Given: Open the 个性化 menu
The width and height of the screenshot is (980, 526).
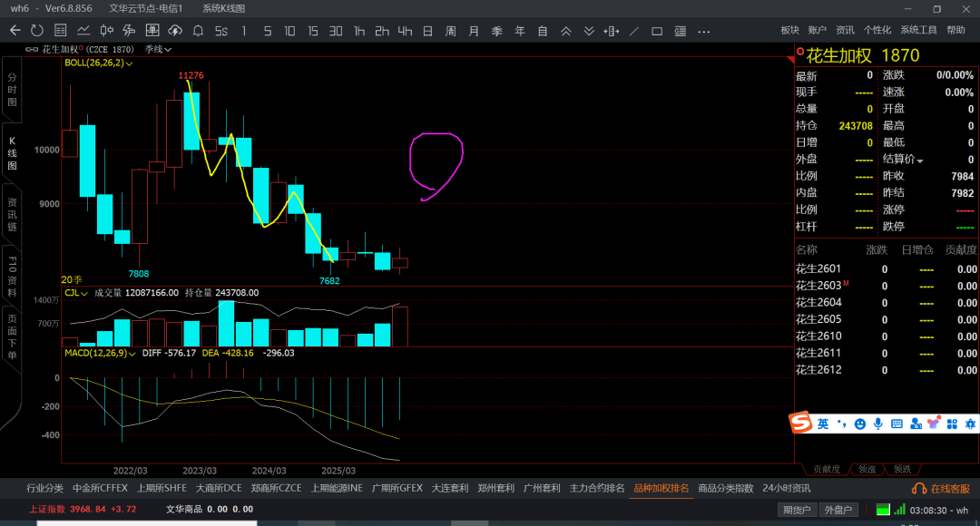Looking at the screenshot, I should point(877,30).
